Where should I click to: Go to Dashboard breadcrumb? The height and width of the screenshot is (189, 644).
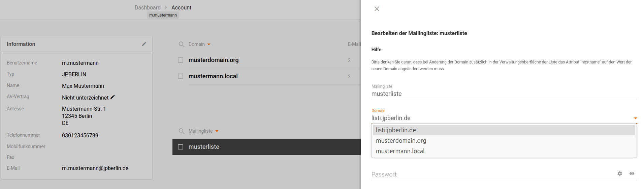point(148,7)
